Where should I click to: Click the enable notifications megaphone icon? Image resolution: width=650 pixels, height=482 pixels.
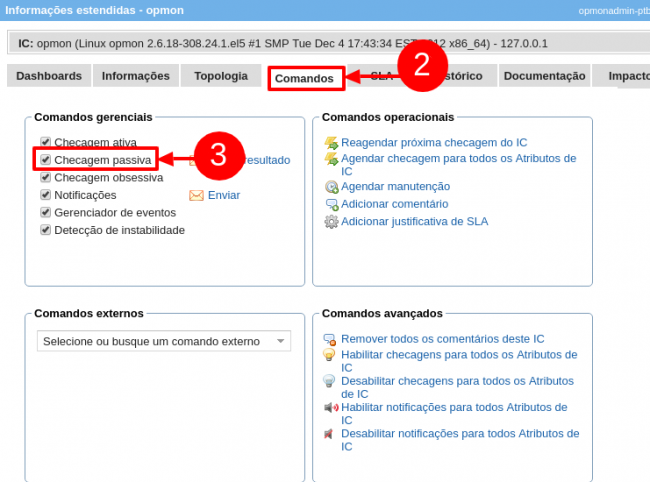329,408
